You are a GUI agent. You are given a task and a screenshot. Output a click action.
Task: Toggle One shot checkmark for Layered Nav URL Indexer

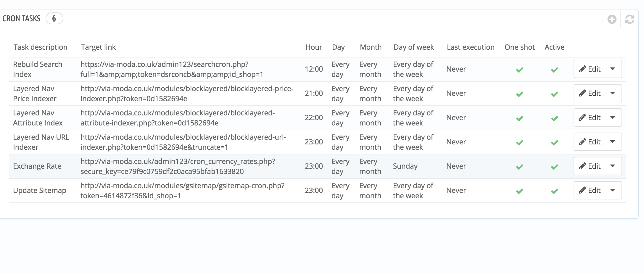519,143
